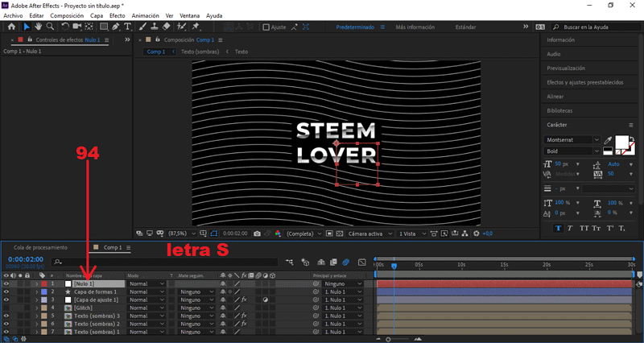Enable the Ajuste snapping checkbox
Viewport: 644px width, 343px height.
click(x=266, y=27)
